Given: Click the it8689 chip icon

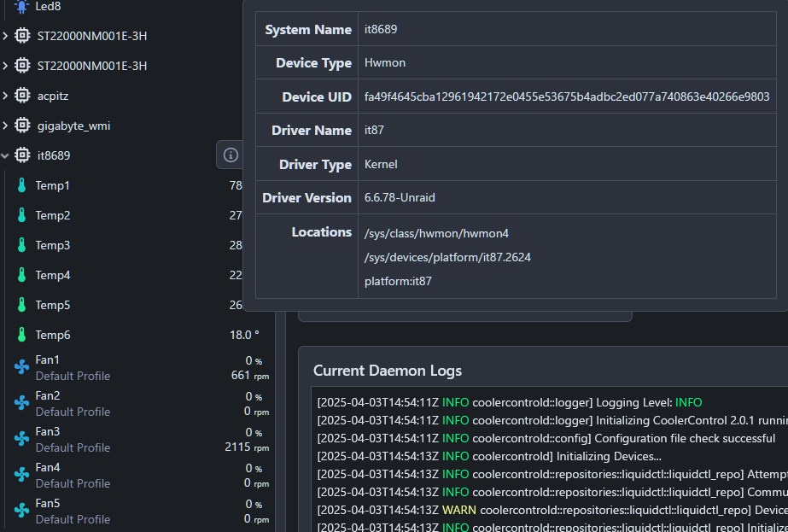Looking at the screenshot, I should pyautogui.click(x=21, y=155).
